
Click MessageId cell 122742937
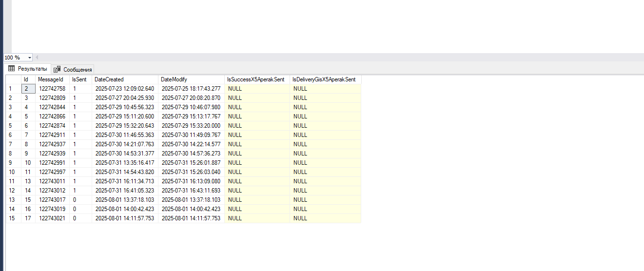(53, 144)
